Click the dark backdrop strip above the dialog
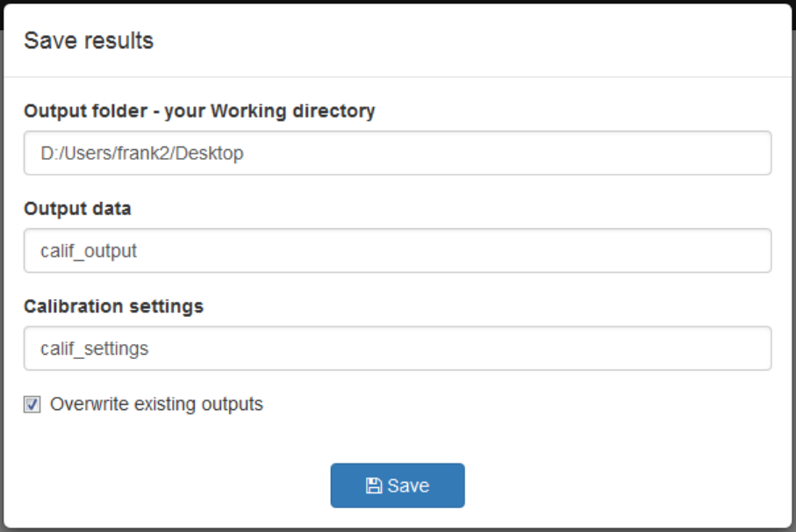This screenshot has width=796, height=532. coord(398,2)
